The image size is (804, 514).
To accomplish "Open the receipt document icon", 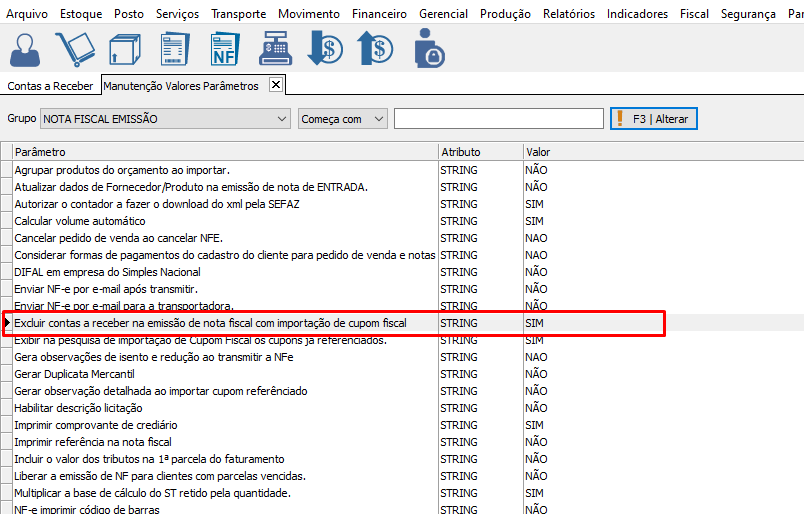I will [174, 48].
